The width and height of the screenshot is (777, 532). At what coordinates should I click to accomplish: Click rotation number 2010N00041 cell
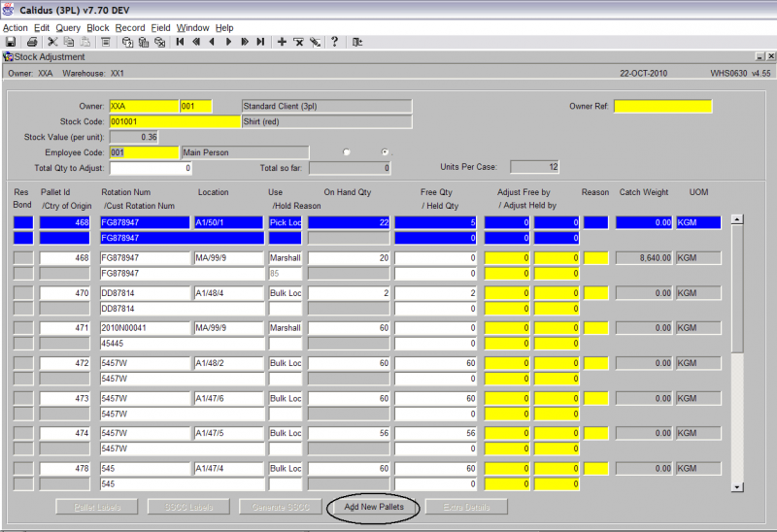(x=145, y=328)
